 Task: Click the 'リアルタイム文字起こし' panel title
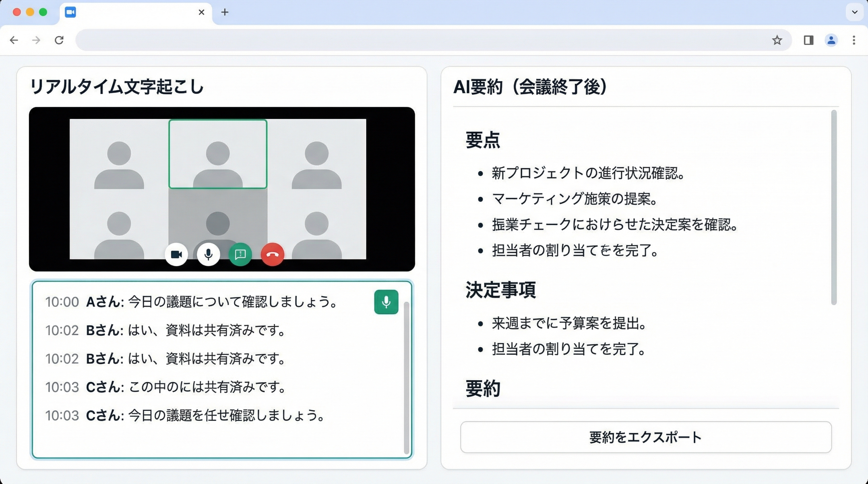pos(117,87)
